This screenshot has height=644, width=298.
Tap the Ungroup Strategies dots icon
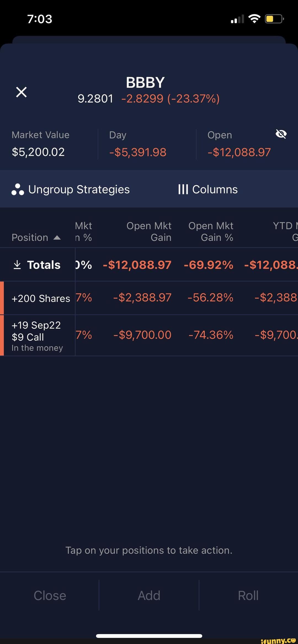tap(18, 189)
